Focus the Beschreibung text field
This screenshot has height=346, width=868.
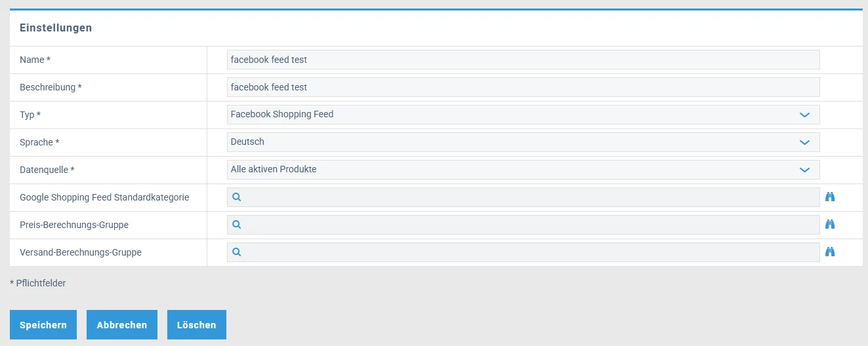click(523, 87)
